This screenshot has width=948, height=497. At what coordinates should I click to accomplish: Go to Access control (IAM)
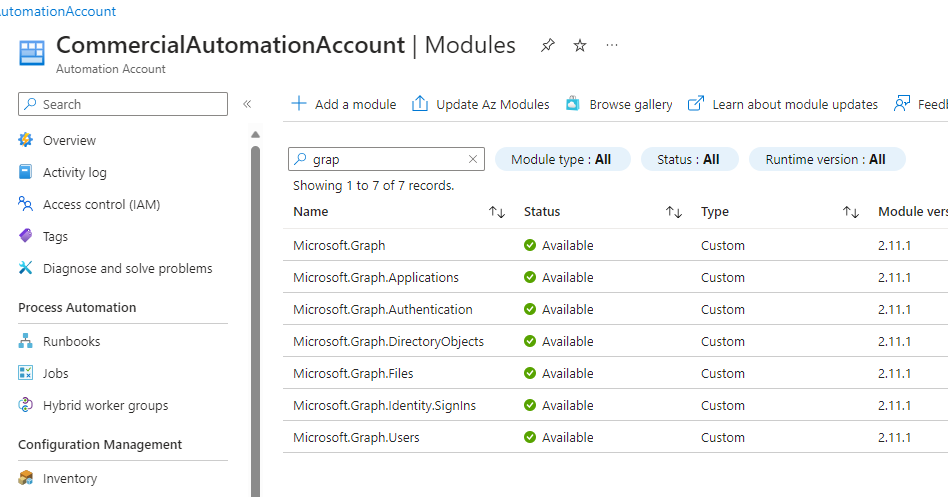click(101, 204)
